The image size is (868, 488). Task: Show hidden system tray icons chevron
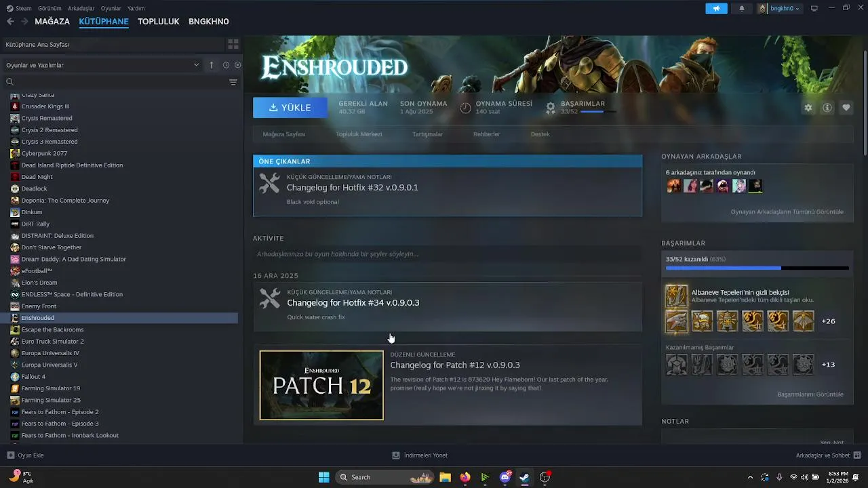(750, 477)
